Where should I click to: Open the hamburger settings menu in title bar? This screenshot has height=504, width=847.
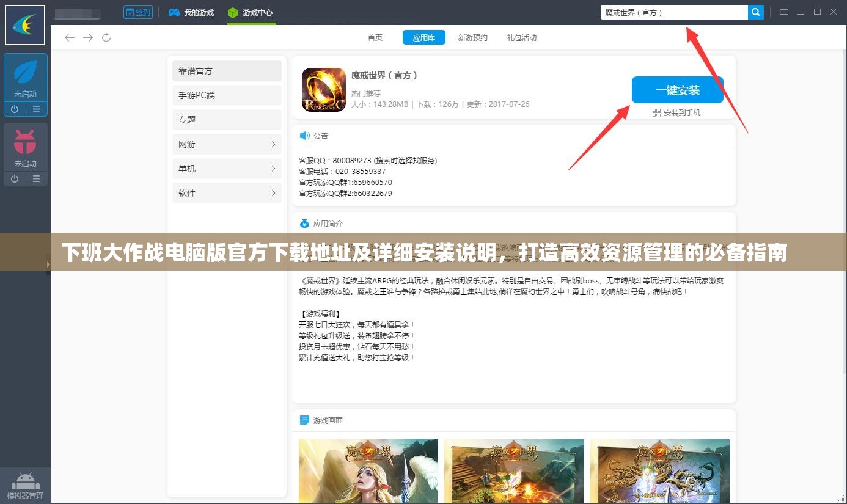[x=784, y=12]
